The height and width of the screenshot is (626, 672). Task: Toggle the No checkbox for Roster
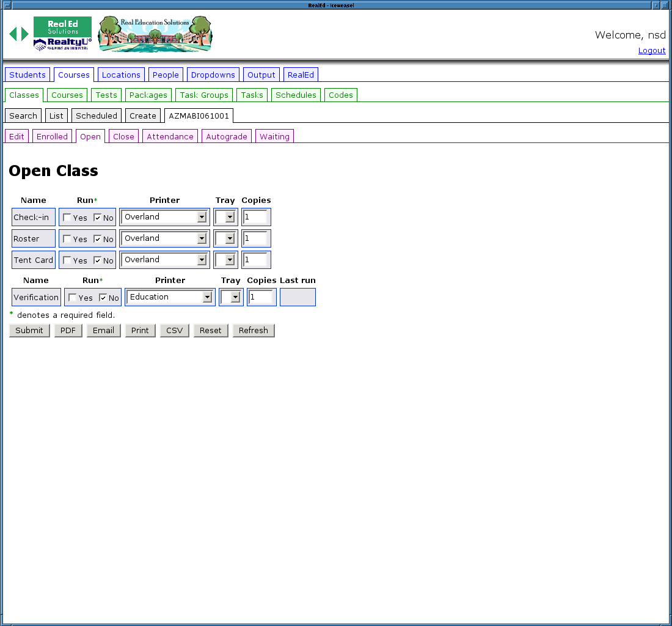tap(97, 239)
